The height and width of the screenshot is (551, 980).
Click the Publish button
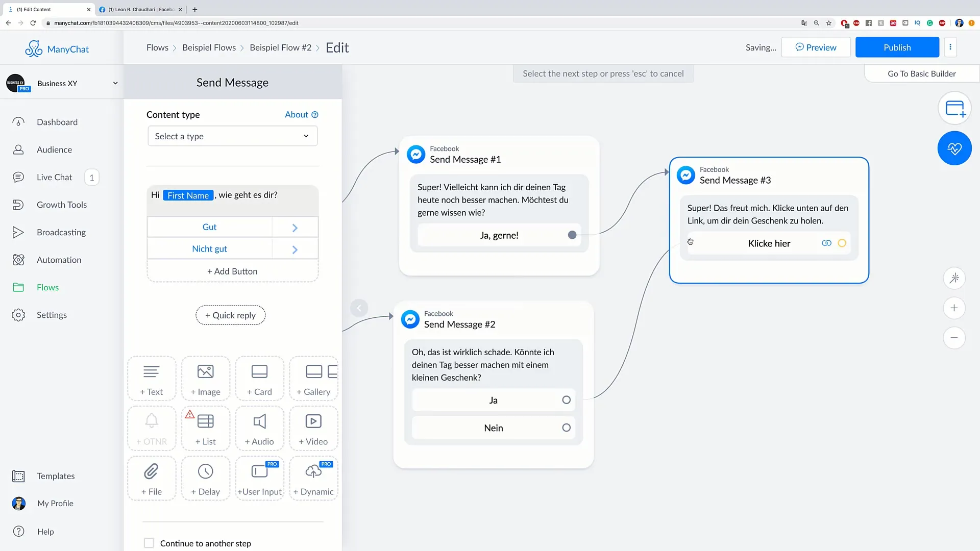click(897, 46)
